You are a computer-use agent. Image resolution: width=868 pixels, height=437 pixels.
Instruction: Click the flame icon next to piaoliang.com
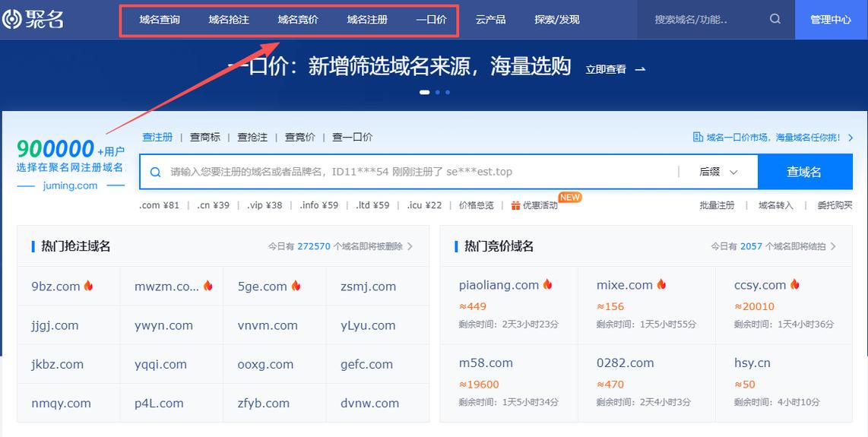tap(547, 285)
